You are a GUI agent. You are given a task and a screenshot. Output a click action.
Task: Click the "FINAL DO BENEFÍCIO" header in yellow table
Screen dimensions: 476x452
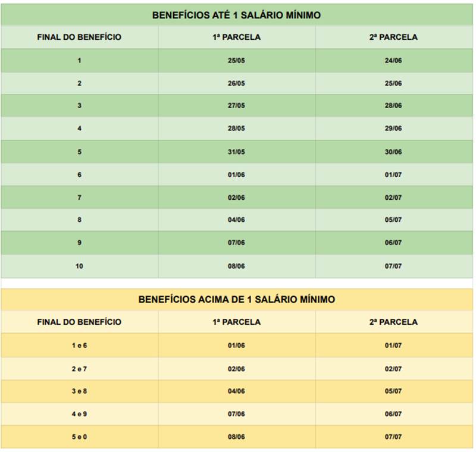pos(79,322)
